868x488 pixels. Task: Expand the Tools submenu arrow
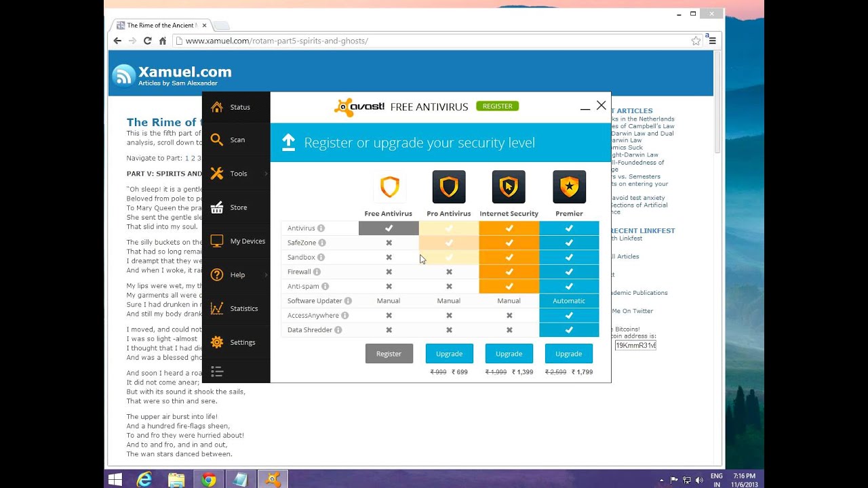coord(266,174)
